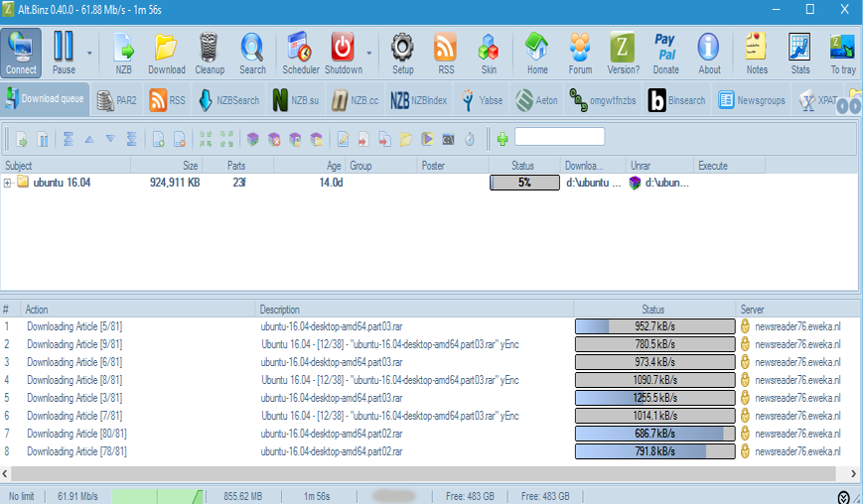863x504 pixels.
Task: Click the 952.7 kB/s connection progress bar
Action: click(655, 326)
